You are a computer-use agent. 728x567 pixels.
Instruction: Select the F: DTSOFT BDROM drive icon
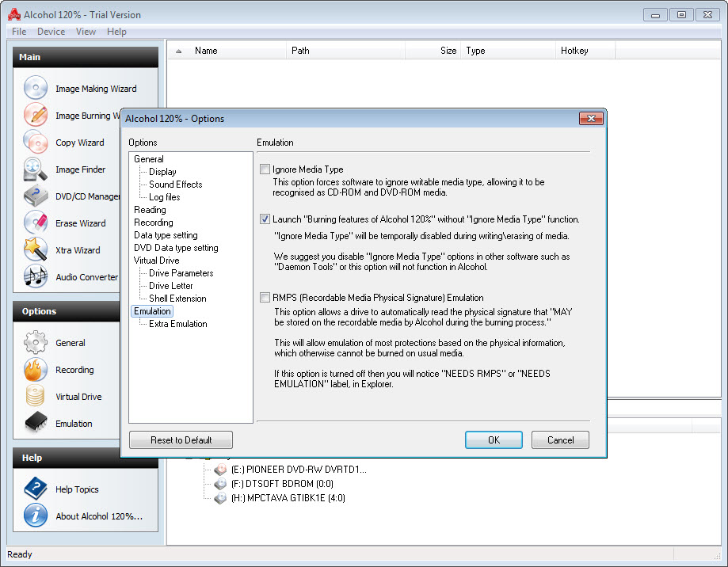(x=220, y=484)
